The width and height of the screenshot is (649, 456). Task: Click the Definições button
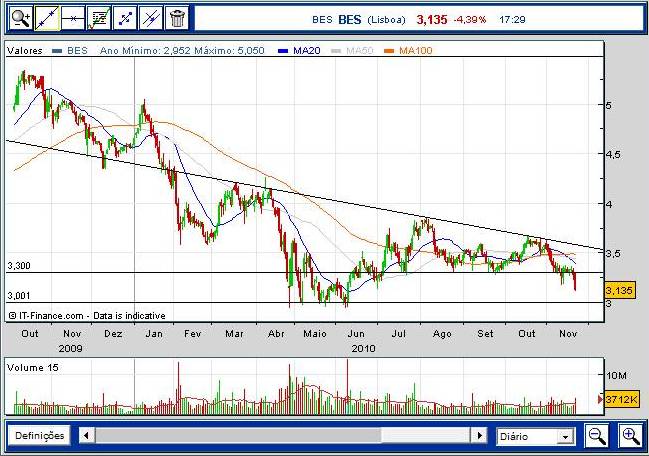click(x=39, y=436)
